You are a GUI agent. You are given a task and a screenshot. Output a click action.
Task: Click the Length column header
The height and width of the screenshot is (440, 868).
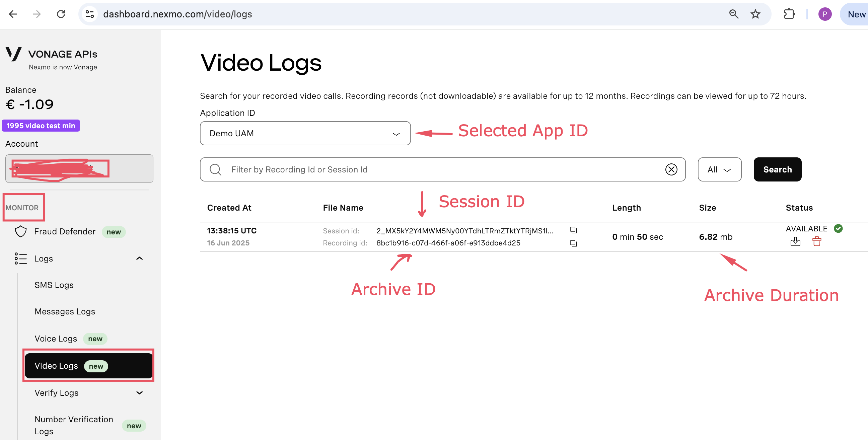[x=627, y=208]
